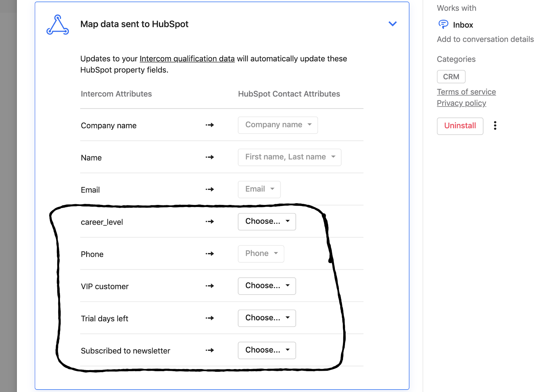The height and width of the screenshot is (392, 539).
Task: Click the career_level attribute label
Action: coord(102,222)
